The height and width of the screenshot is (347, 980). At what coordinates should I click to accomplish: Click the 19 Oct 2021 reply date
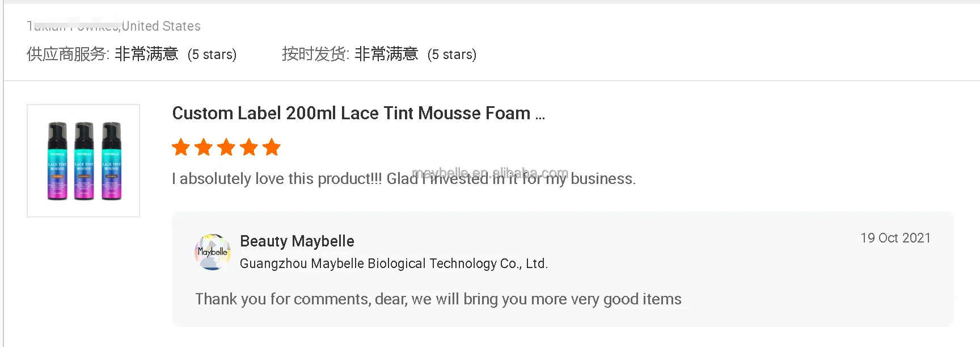tap(895, 238)
